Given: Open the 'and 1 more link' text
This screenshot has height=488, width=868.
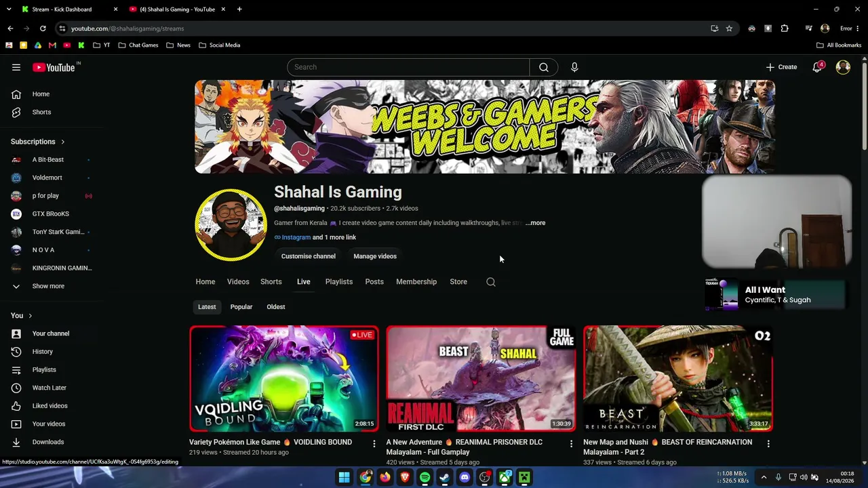Looking at the screenshot, I should point(334,237).
